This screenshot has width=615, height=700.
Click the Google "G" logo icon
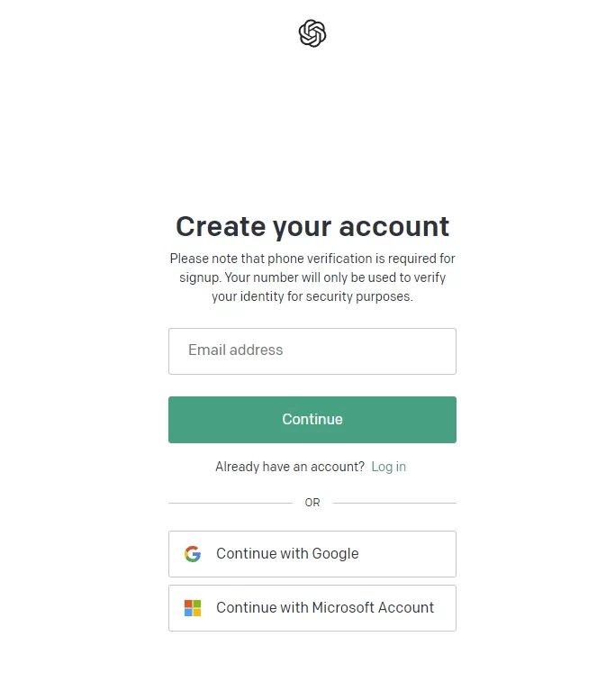coord(193,554)
